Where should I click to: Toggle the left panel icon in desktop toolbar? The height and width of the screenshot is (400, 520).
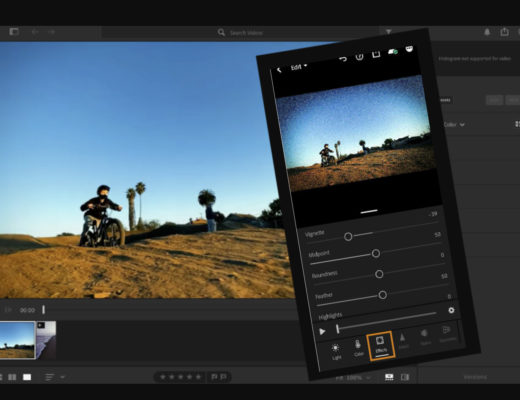click(x=14, y=32)
